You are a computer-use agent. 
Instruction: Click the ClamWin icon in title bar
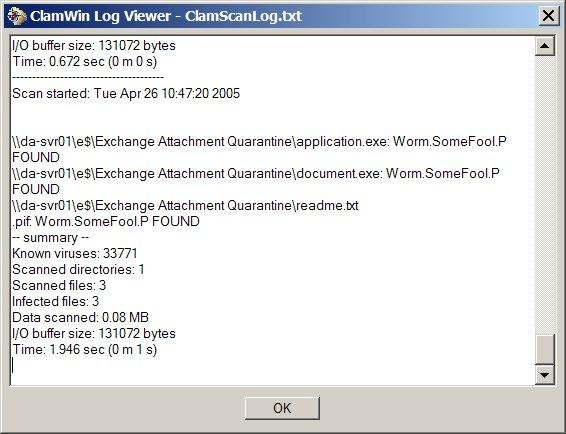[17, 16]
